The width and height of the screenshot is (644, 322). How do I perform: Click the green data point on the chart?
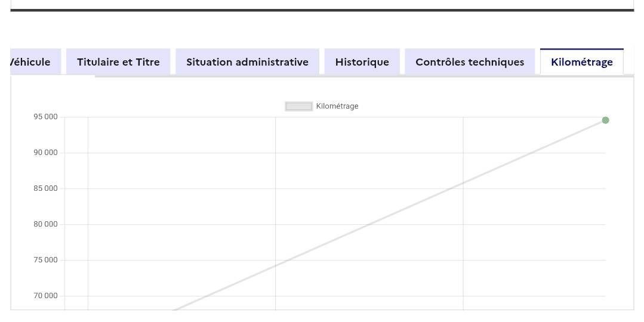coord(605,120)
